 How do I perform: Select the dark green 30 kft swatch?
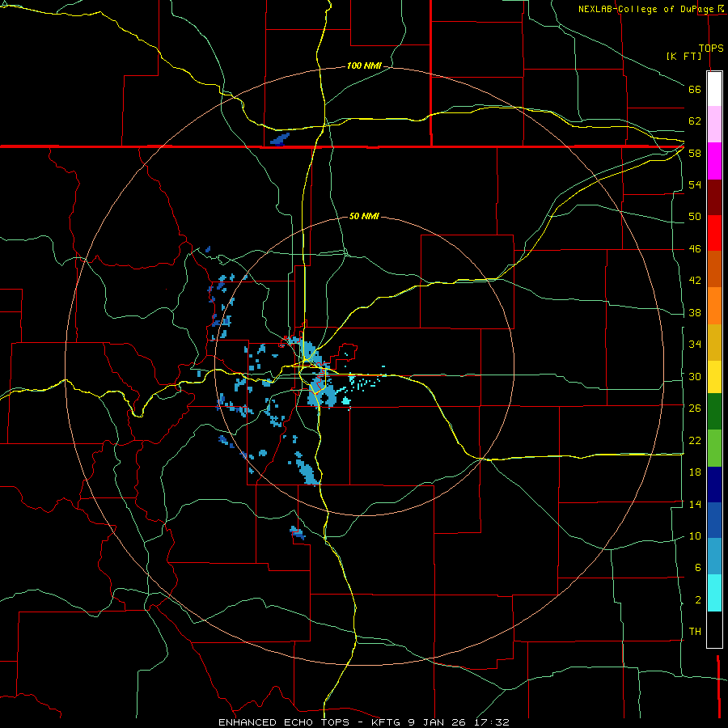pyautogui.click(x=714, y=412)
